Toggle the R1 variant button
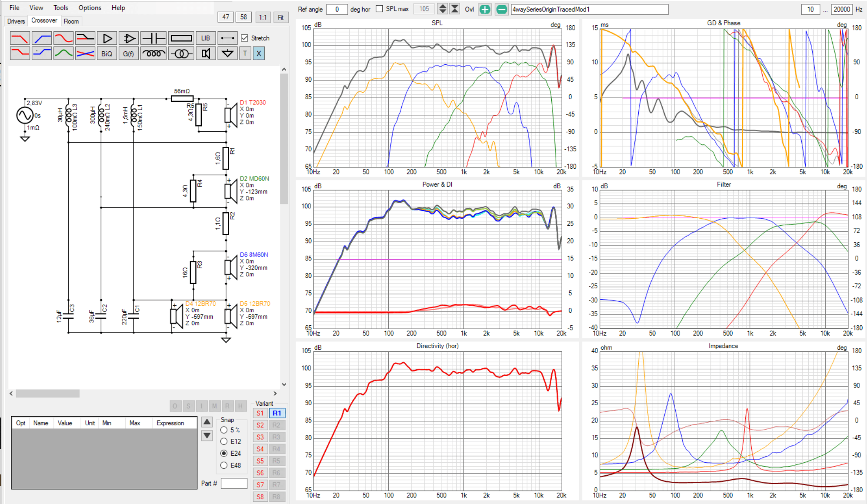This screenshot has height=504, width=867. [x=277, y=413]
